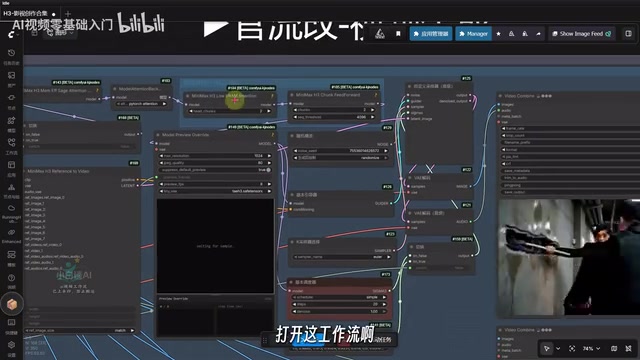
Task: Click the warning triangle toolbar icon
Action: pyautogui.click(x=511, y=34)
